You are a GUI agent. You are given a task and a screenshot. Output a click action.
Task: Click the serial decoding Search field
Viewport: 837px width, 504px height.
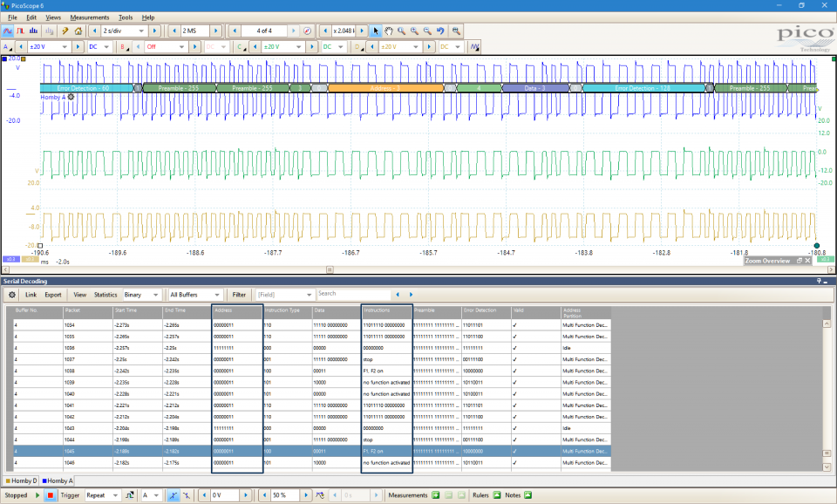pyautogui.click(x=353, y=295)
